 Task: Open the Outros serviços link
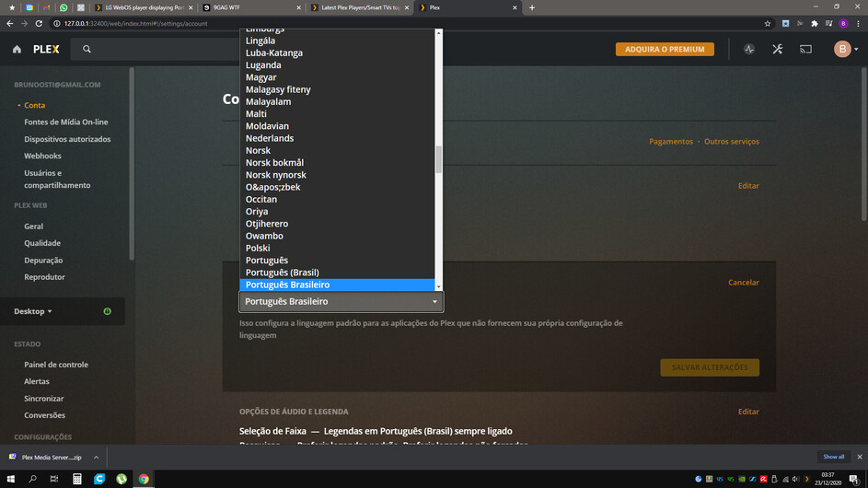tap(731, 142)
